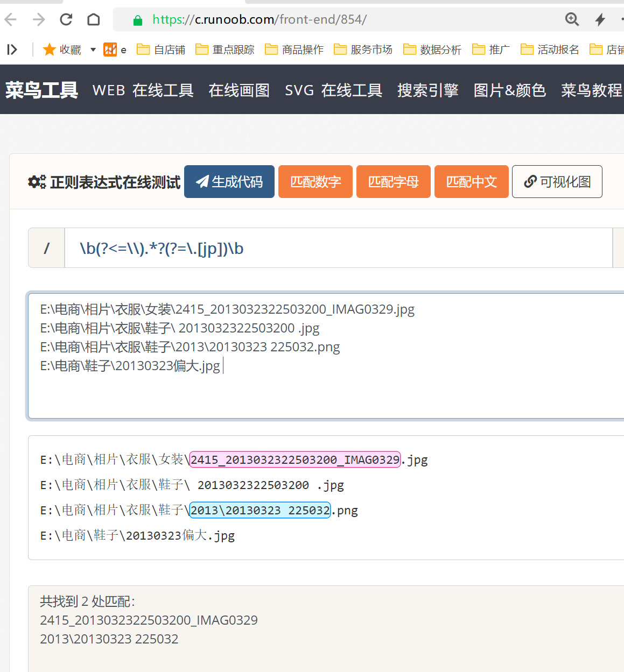
Task: Click the browser forward arrow
Action: point(39,20)
